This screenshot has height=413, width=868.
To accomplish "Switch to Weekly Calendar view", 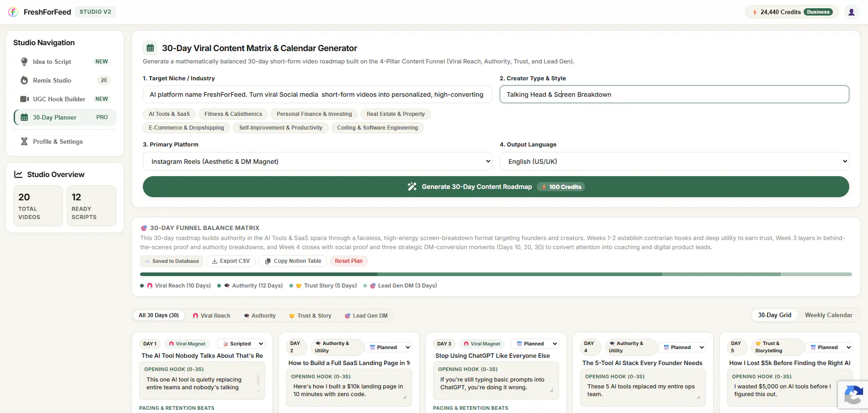I will pos(828,315).
